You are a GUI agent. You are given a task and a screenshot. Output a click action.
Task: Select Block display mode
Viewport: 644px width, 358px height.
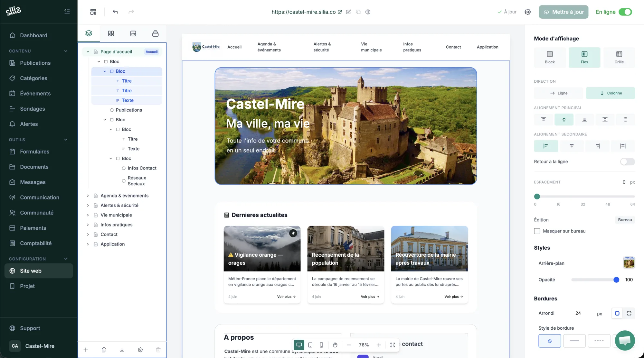click(550, 57)
